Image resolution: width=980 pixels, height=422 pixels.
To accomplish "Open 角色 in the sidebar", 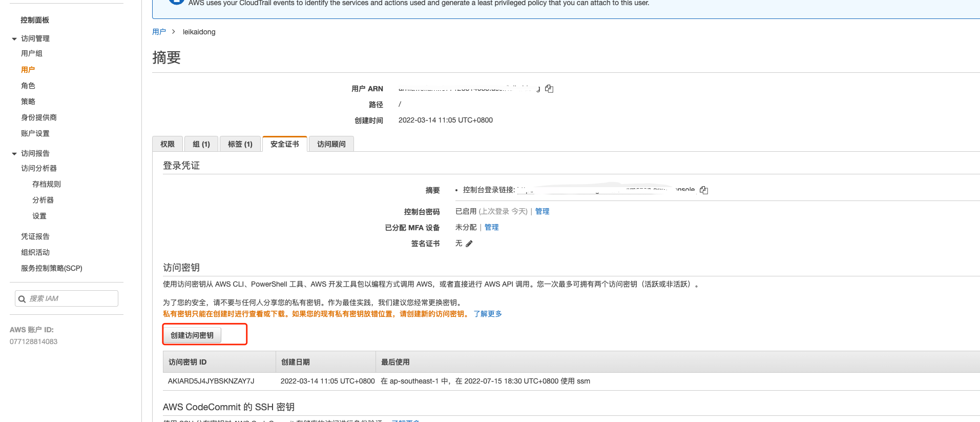I will click(28, 86).
